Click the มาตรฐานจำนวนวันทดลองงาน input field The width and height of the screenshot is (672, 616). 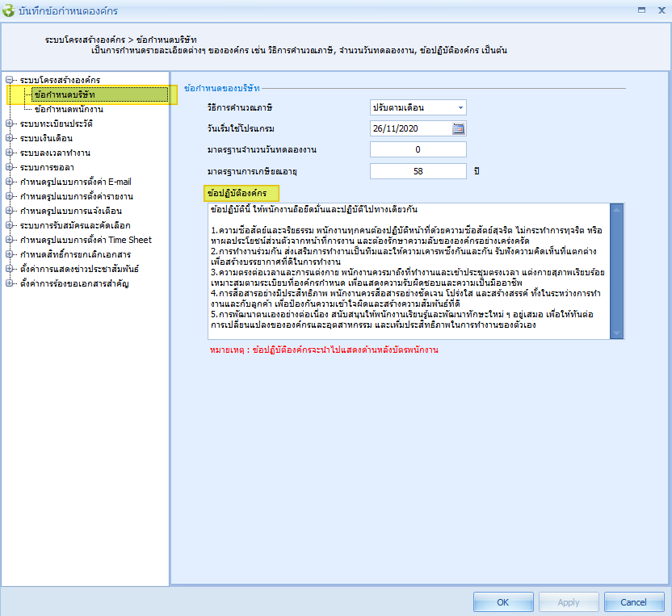click(418, 149)
